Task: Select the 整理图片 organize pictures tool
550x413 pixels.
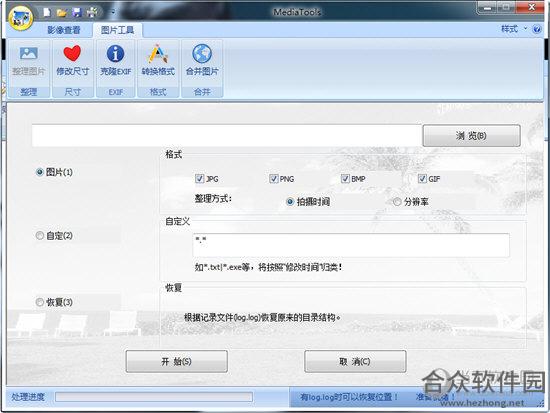Action: click(29, 62)
